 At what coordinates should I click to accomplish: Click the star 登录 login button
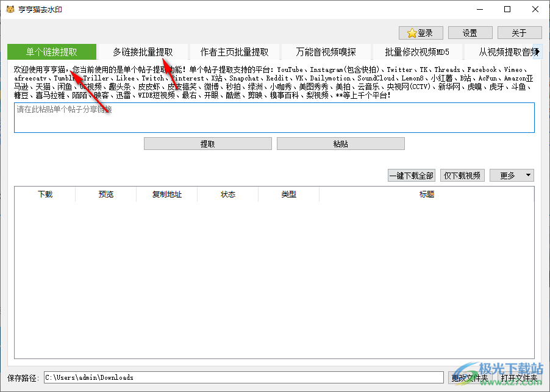(421, 33)
